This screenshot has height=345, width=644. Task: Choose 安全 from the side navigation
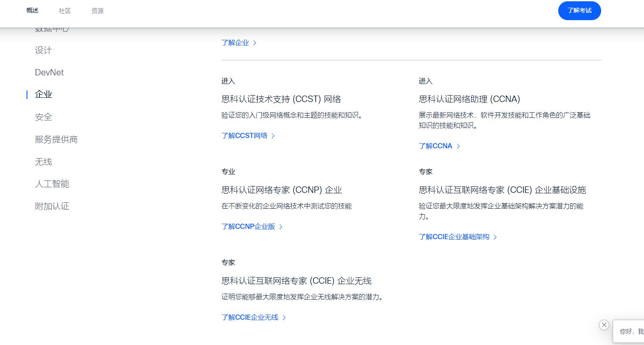click(x=43, y=117)
